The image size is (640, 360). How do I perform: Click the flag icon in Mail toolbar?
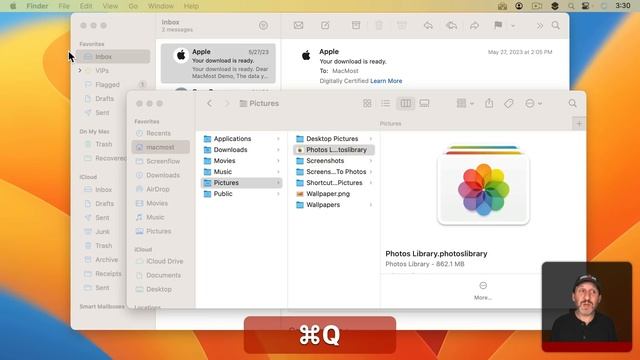(498, 25)
